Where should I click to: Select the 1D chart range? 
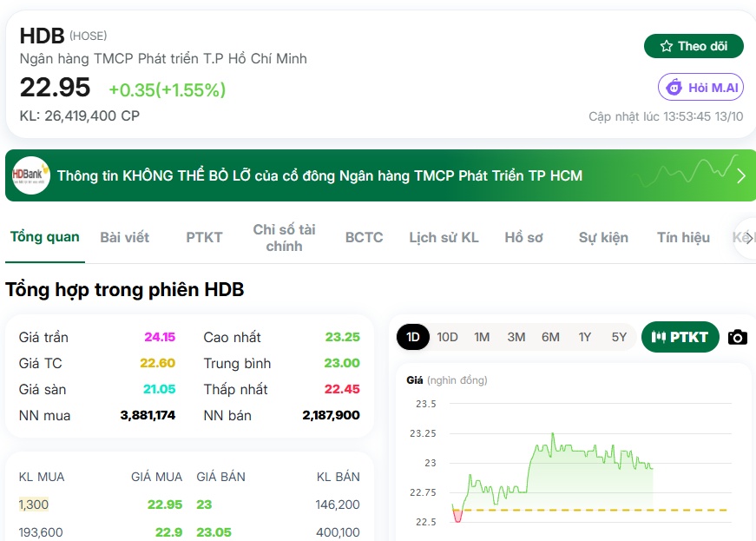coord(412,337)
